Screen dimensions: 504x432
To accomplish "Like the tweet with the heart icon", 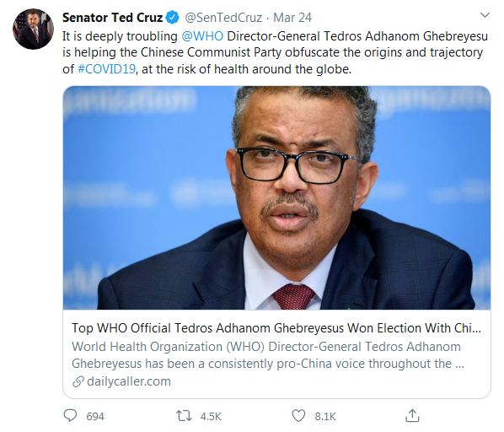I will [298, 416].
